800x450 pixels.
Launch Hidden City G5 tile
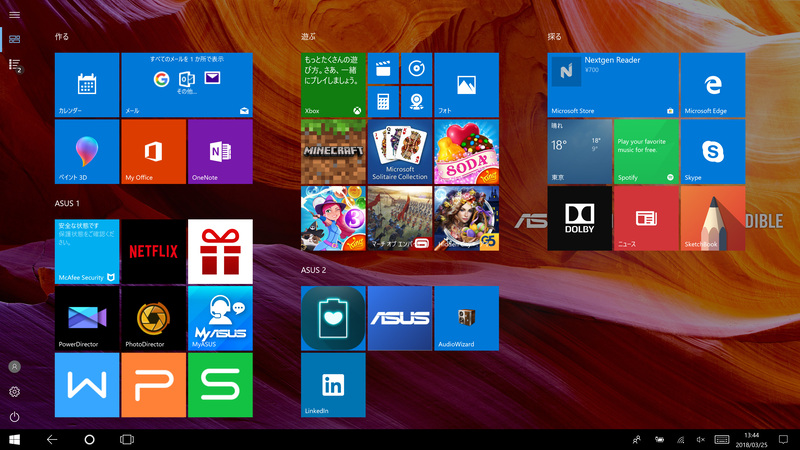(466, 218)
